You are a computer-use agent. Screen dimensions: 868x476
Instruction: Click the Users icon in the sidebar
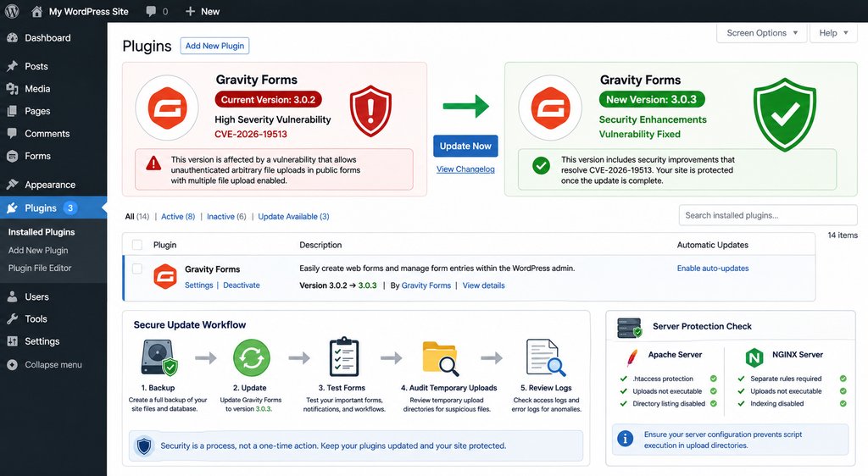[x=12, y=297]
